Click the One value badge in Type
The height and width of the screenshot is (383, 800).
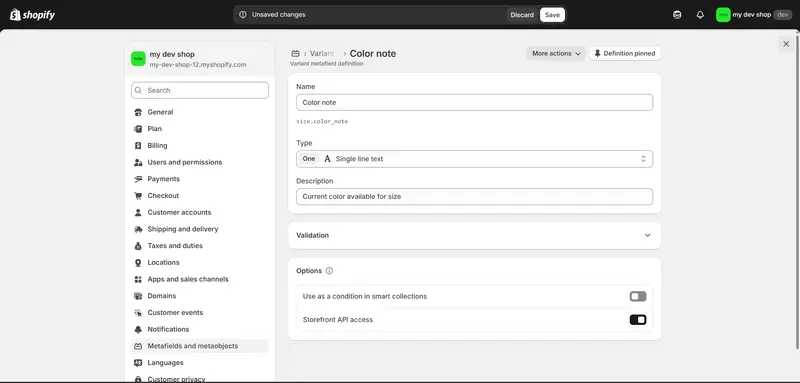(309, 159)
